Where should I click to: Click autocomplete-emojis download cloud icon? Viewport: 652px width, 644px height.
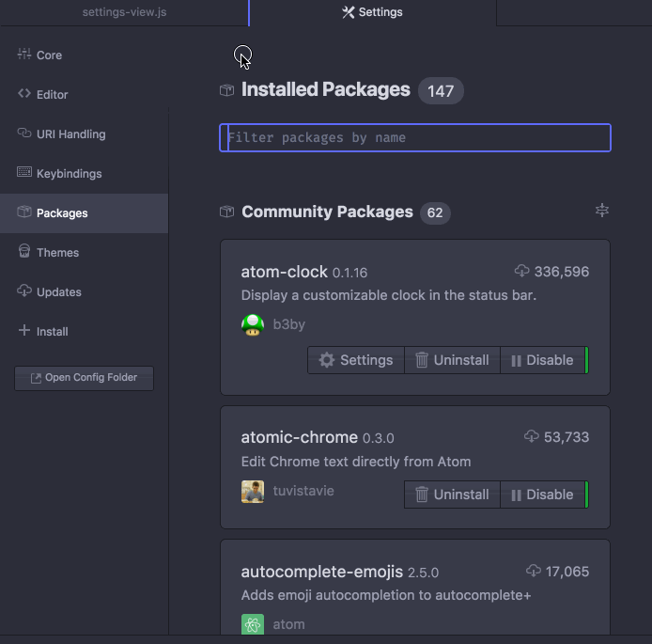tap(533, 571)
